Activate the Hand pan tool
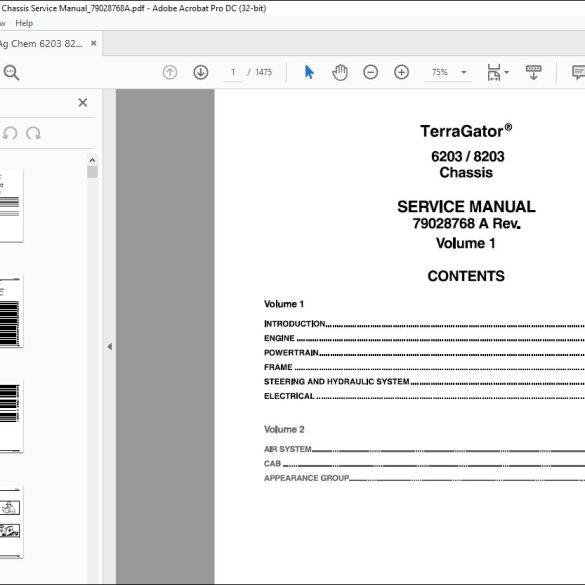 (340, 72)
